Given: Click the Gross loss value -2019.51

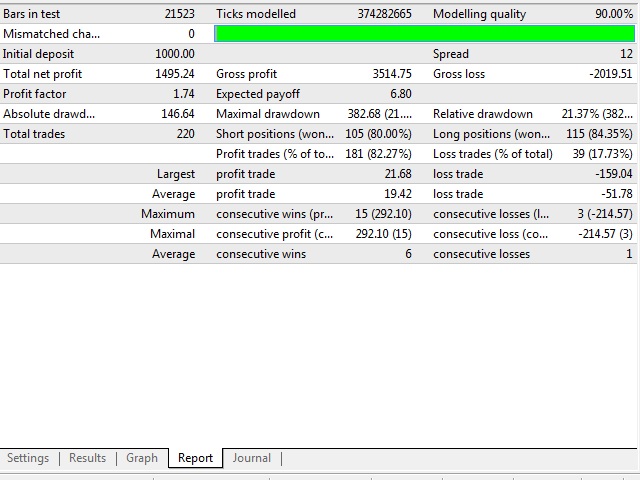Looking at the screenshot, I should [610, 74].
